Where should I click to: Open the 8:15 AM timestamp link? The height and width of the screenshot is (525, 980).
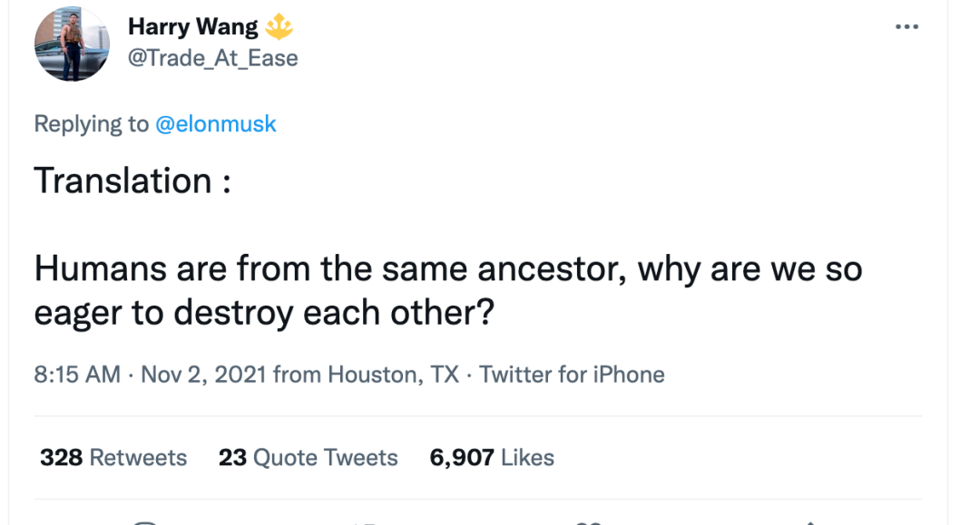tap(76, 374)
